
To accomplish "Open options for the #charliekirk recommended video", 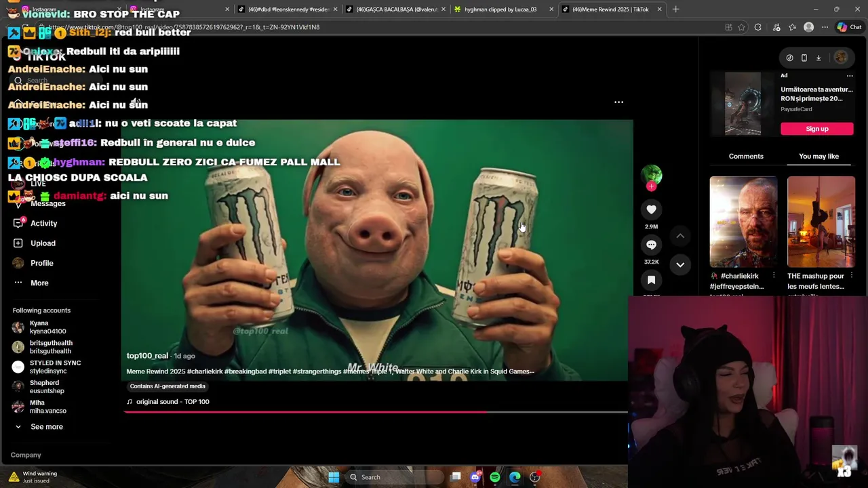I will pos(774,276).
